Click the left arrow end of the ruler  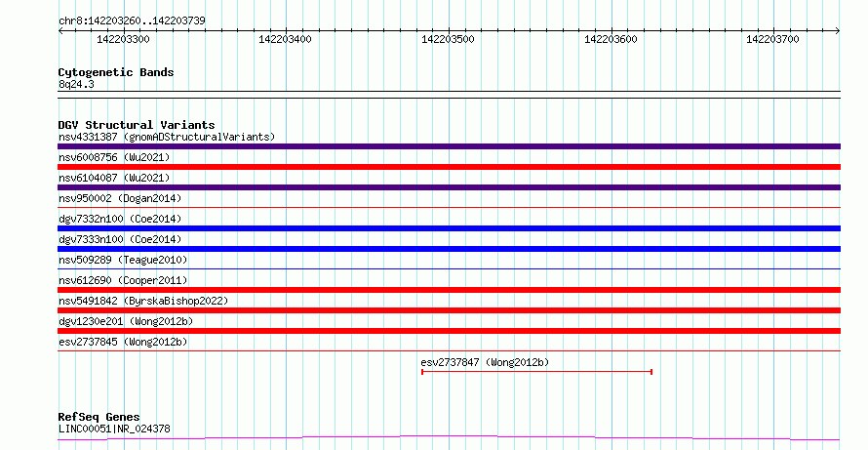(x=60, y=31)
